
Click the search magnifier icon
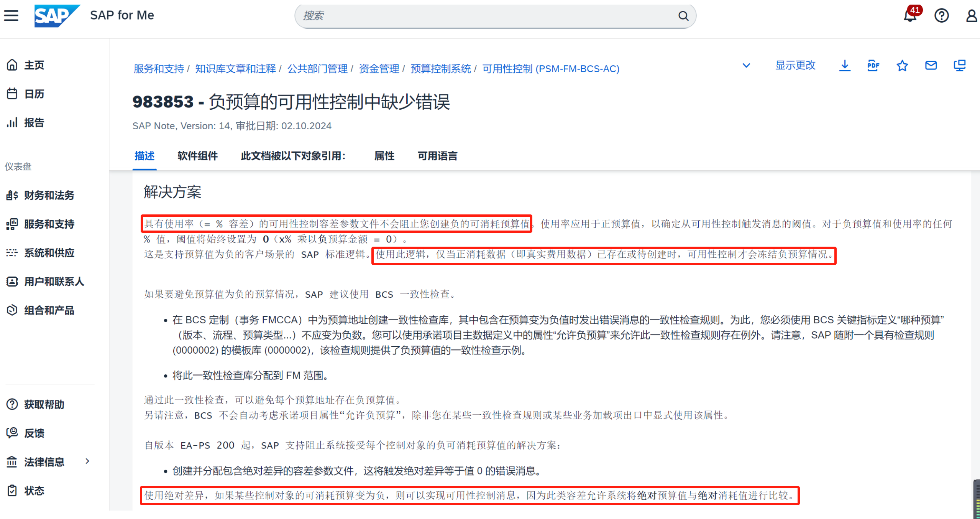683,16
